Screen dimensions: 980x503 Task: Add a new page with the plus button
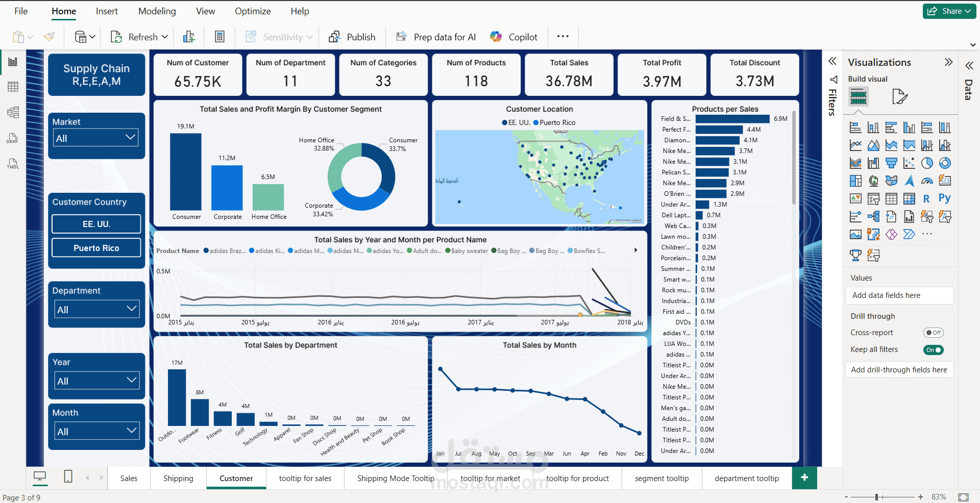click(x=804, y=477)
